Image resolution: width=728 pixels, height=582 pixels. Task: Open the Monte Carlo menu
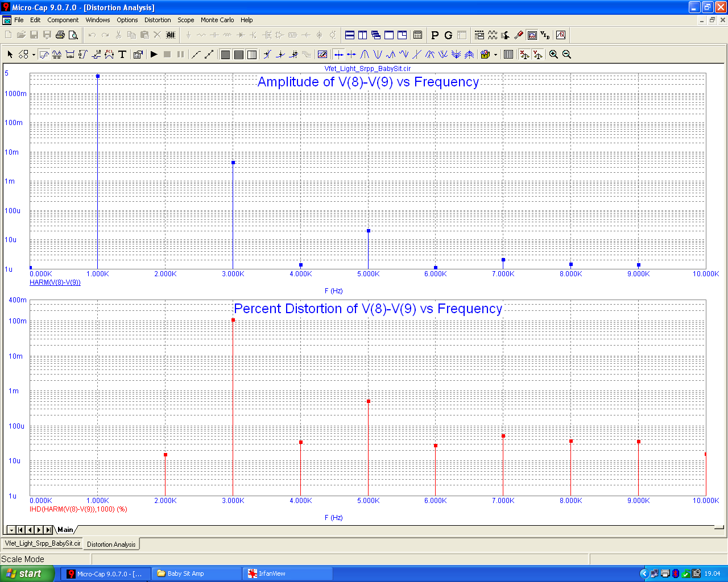tap(217, 20)
